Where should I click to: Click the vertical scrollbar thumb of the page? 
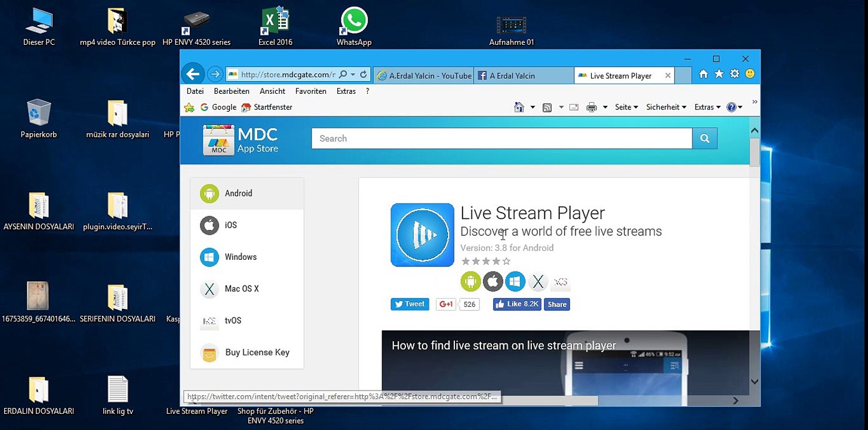[x=755, y=152]
